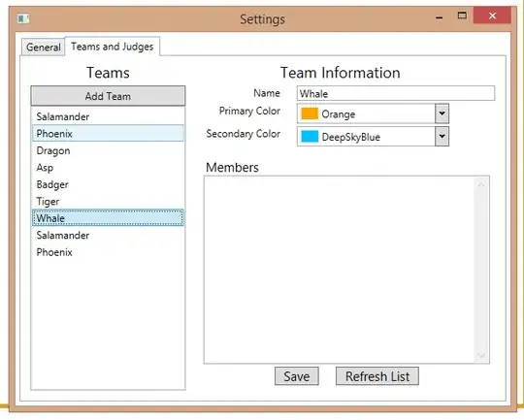
Task: Click the Refresh List button
Action: pyautogui.click(x=377, y=376)
